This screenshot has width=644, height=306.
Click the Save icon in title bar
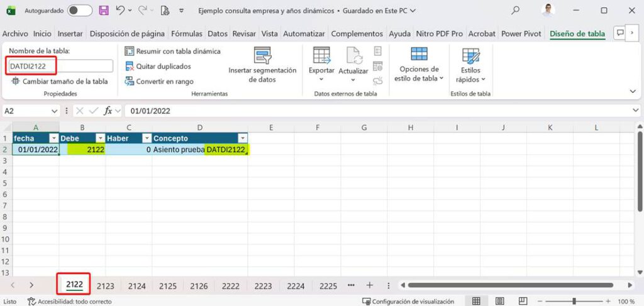click(x=104, y=11)
